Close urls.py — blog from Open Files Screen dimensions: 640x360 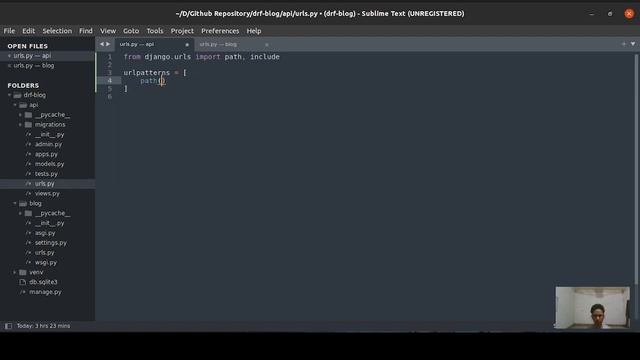point(9,66)
